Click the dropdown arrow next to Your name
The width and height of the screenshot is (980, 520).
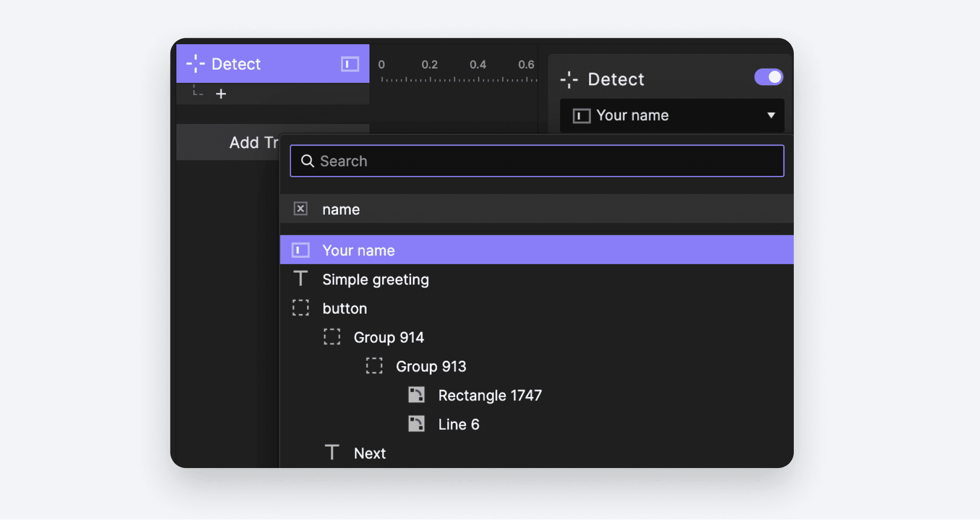771,115
